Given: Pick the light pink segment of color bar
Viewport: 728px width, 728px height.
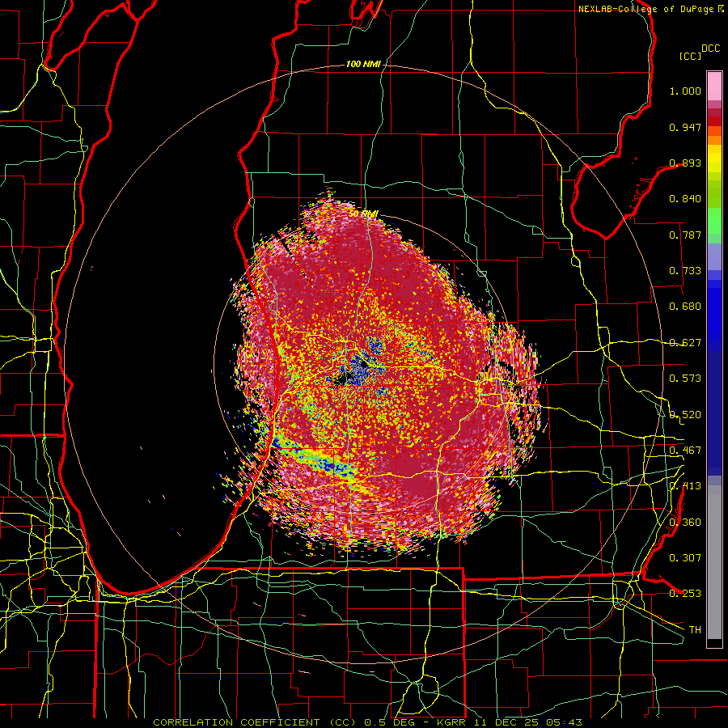Looking at the screenshot, I should point(714,86).
